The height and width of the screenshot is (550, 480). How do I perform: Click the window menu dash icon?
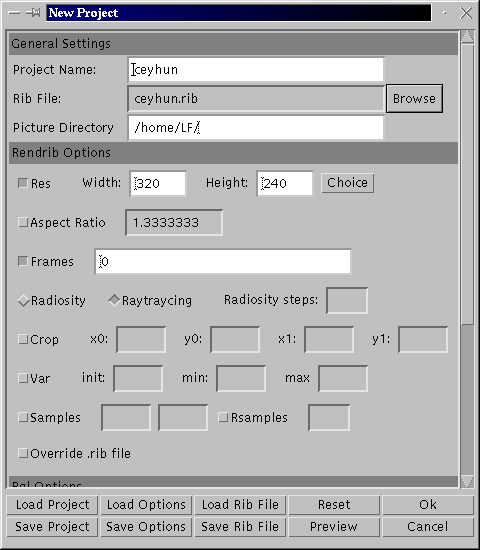[x=14, y=13]
